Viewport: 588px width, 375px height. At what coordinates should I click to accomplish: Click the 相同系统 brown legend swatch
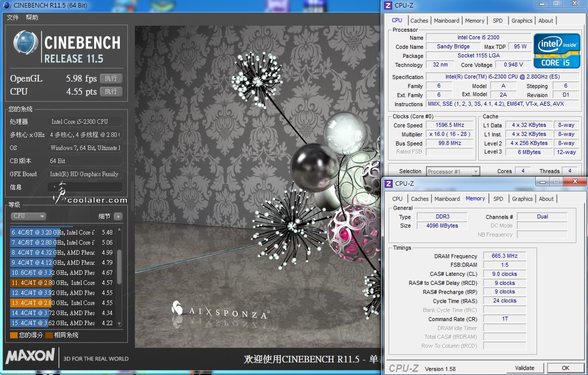coord(49,335)
